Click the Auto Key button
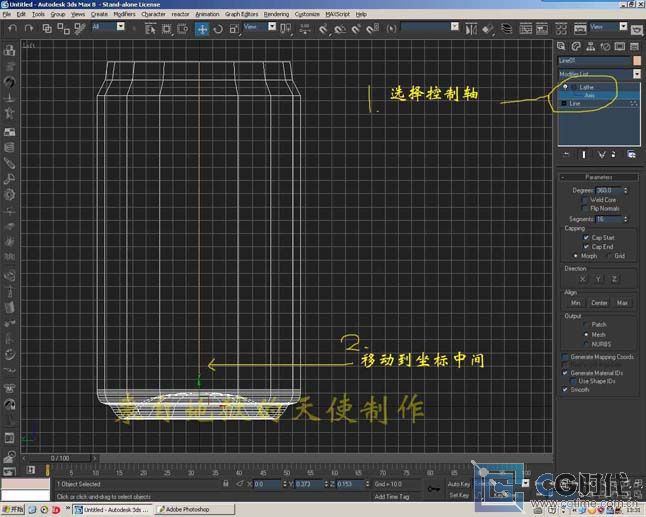646x517 pixels. [x=459, y=484]
